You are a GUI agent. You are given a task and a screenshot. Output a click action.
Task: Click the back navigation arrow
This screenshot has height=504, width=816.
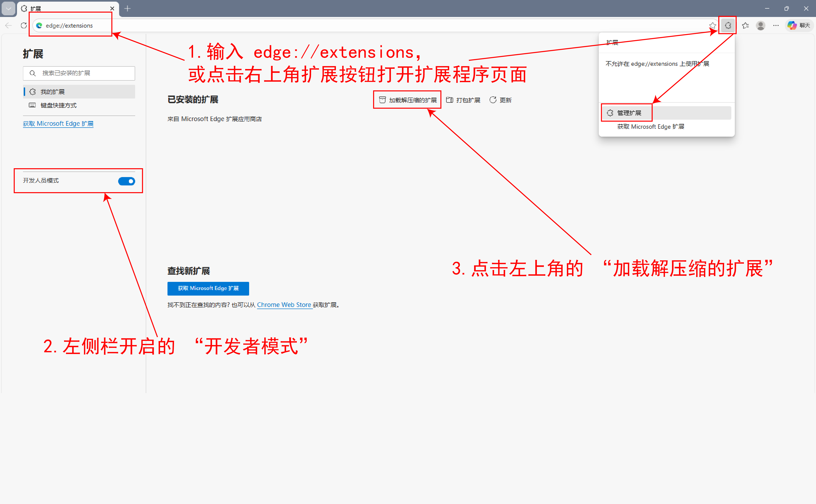pos(9,26)
